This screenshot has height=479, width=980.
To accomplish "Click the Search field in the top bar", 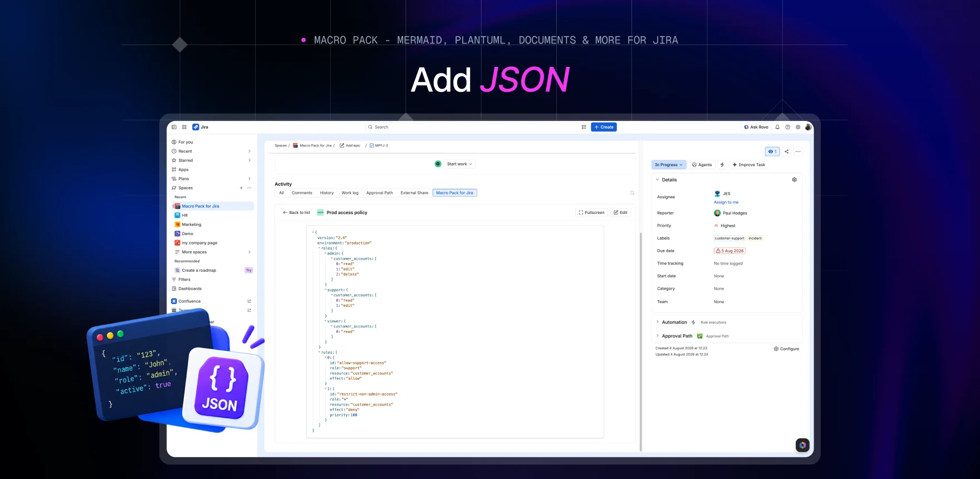I will pos(472,127).
